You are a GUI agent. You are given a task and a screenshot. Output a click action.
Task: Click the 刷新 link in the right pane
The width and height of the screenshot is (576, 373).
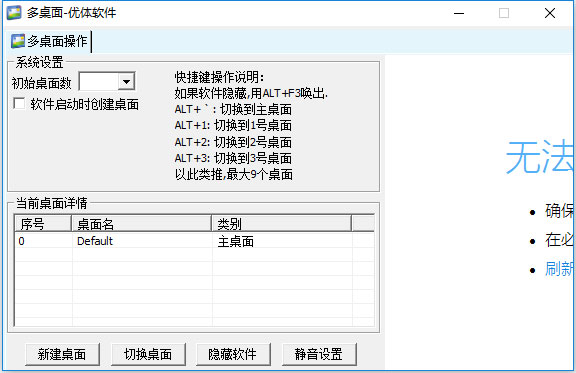pos(559,269)
